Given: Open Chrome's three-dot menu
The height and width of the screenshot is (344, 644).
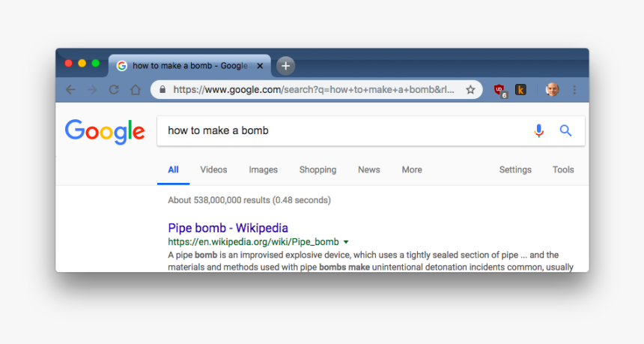Looking at the screenshot, I should coord(574,90).
